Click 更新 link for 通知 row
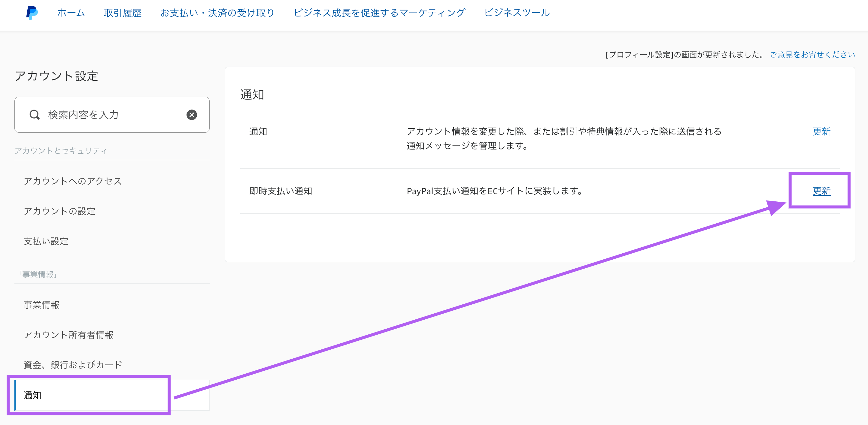 pos(821,131)
